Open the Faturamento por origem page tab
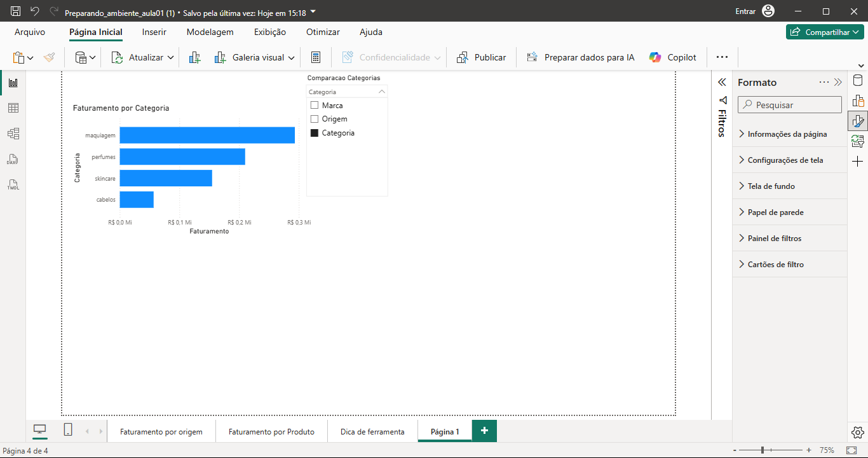The image size is (868, 458). pyautogui.click(x=161, y=431)
